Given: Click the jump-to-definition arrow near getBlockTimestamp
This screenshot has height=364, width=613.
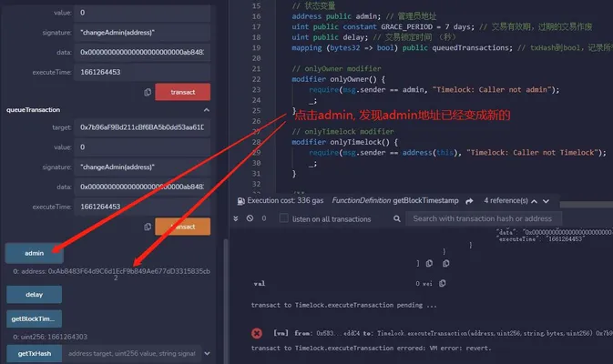Looking at the screenshot, I should [469, 201].
